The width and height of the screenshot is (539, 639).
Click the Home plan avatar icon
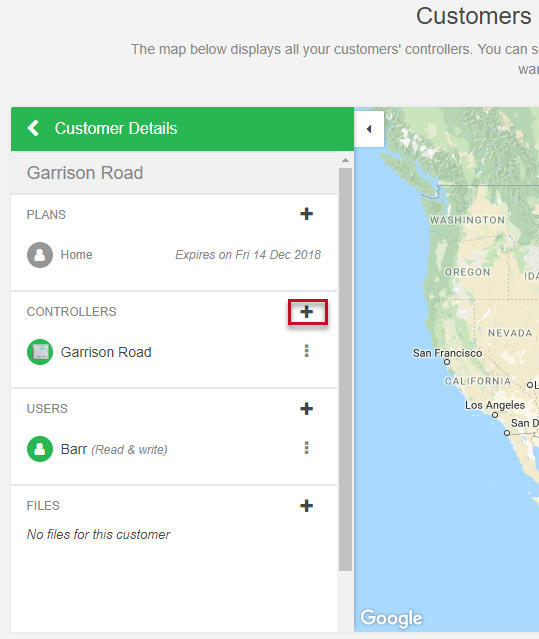click(x=40, y=255)
